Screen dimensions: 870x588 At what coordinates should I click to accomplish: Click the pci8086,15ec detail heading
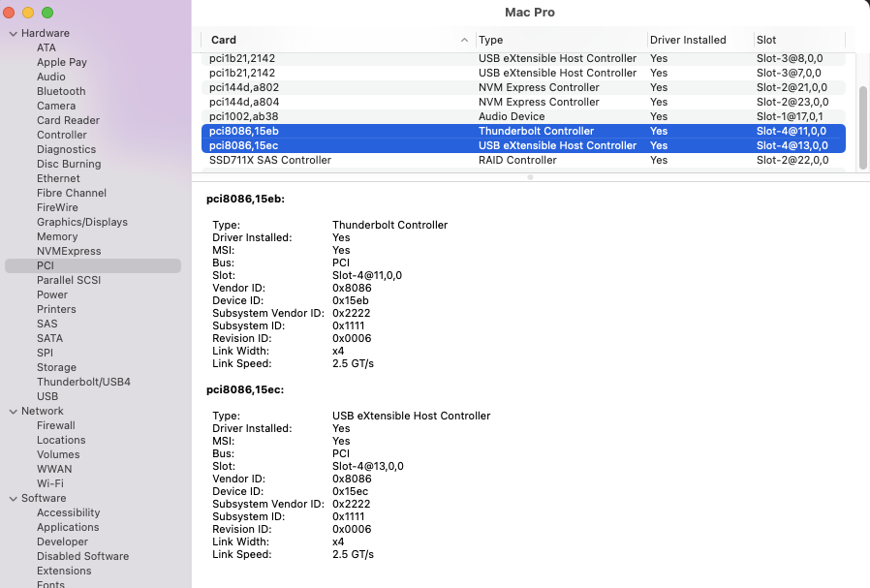pyautogui.click(x=245, y=390)
